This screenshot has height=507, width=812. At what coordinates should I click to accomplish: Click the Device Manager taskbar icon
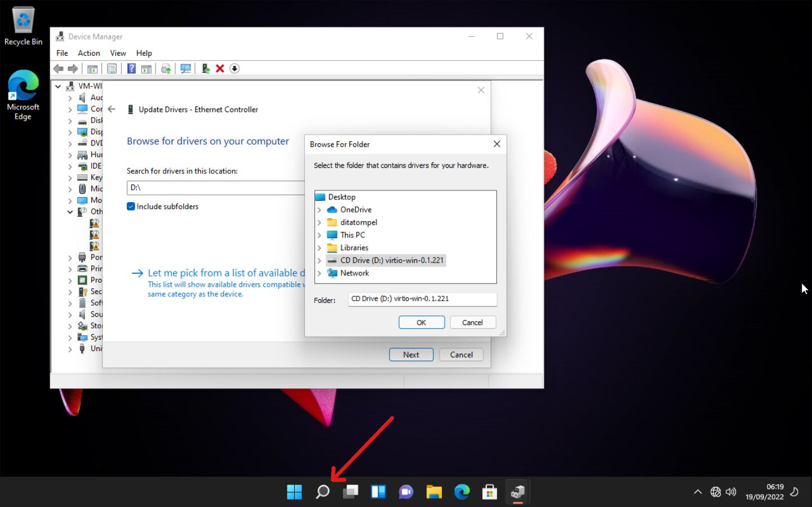[518, 492]
